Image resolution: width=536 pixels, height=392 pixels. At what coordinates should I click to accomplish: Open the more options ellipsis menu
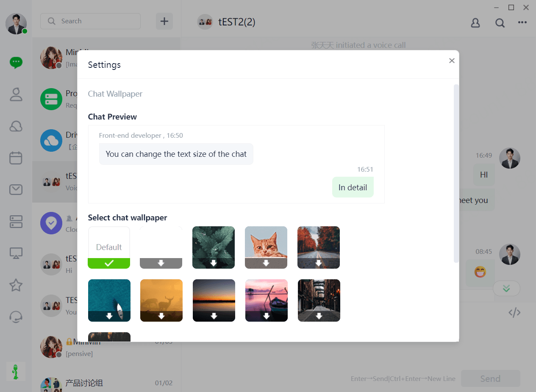[x=522, y=23]
